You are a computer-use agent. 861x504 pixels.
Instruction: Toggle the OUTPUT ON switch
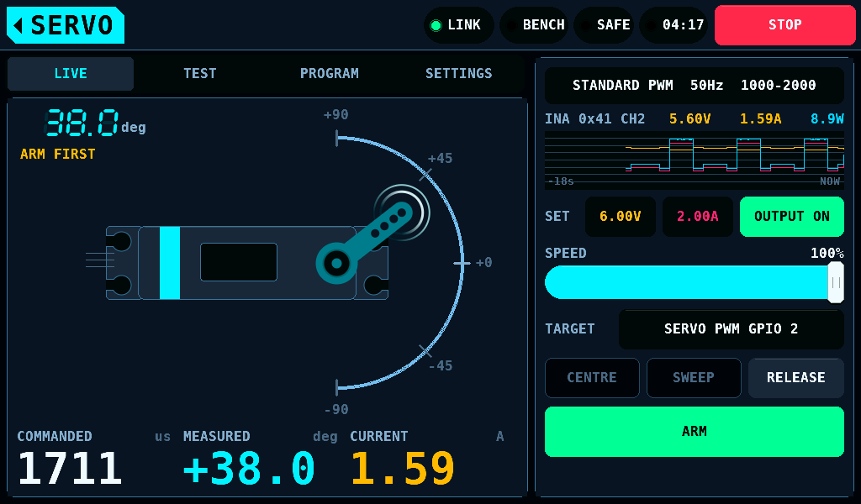pos(792,217)
